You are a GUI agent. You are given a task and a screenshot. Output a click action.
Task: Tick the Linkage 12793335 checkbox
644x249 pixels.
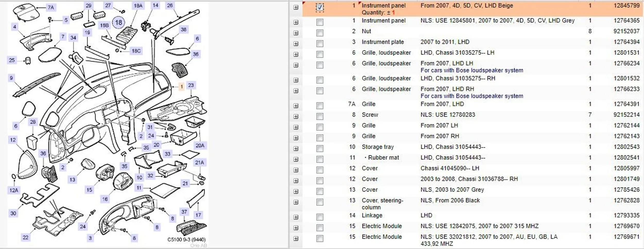click(320, 217)
